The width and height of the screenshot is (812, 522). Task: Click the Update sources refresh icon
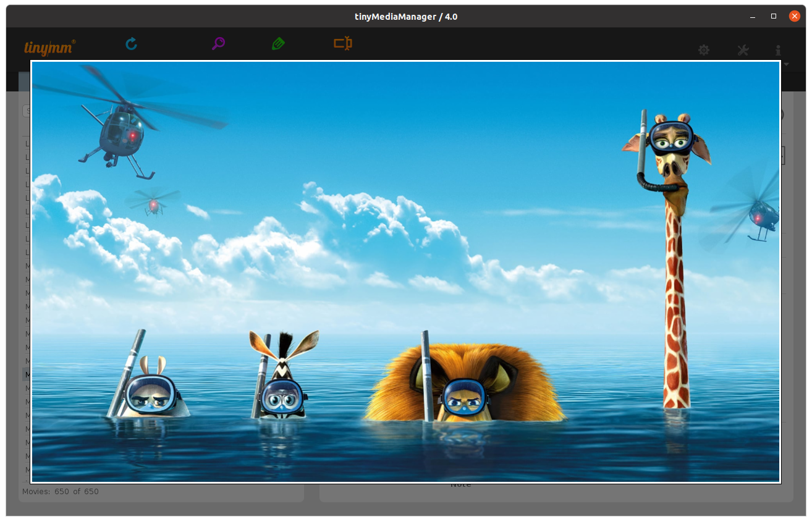[x=131, y=44]
